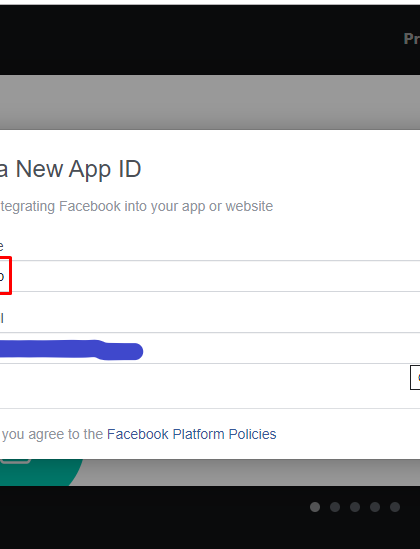Select the second carousel pagination dot
The width and height of the screenshot is (420, 549).
click(x=335, y=507)
